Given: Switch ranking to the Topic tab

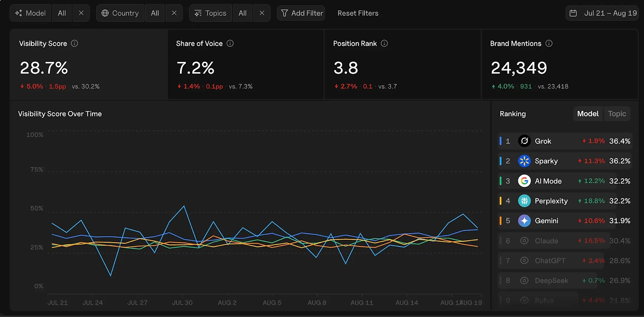Looking at the screenshot, I should coord(617,114).
